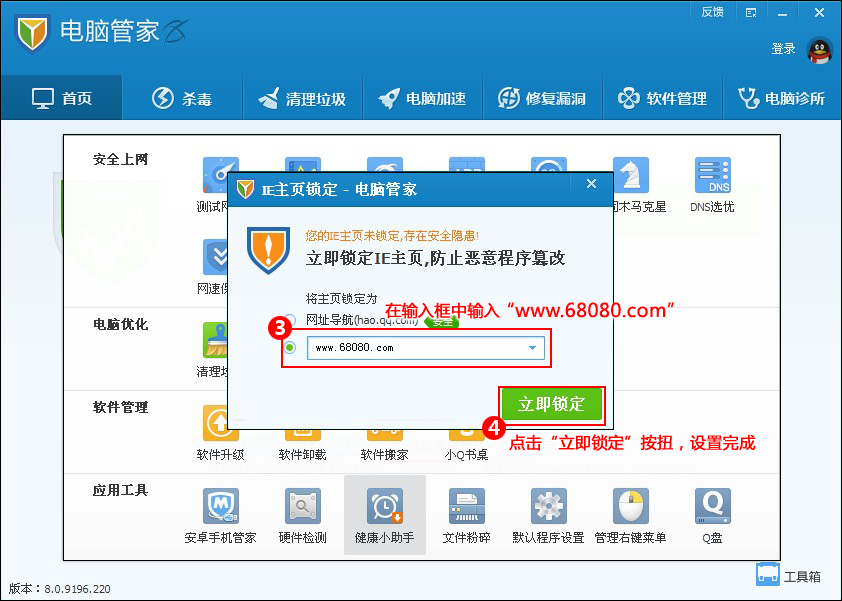
Task: Click the QQ penguin avatar
Action: [x=819, y=50]
